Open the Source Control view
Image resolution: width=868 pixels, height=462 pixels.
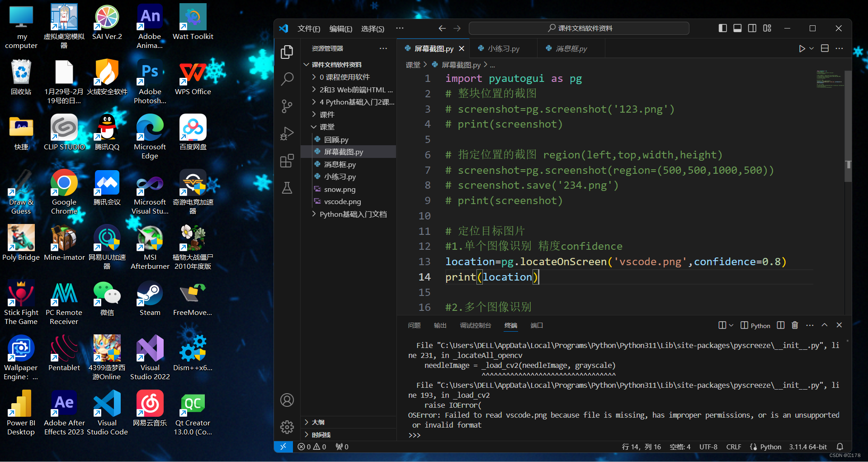287,106
